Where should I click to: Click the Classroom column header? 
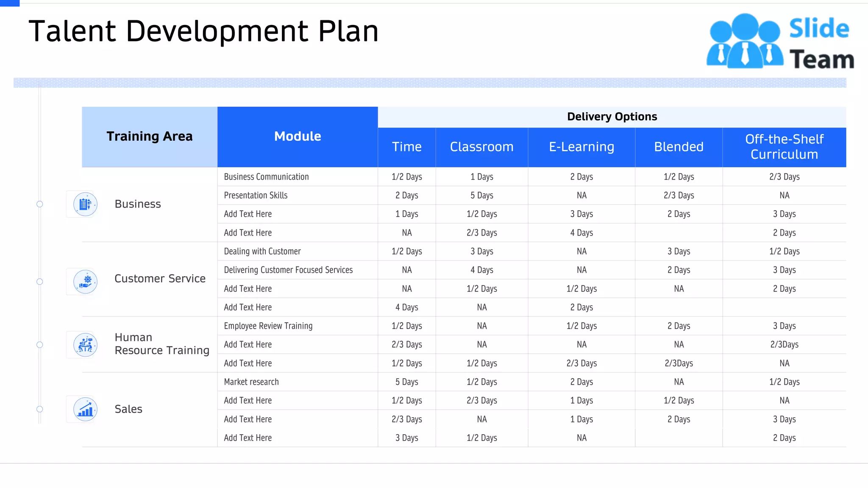coord(482,147)
